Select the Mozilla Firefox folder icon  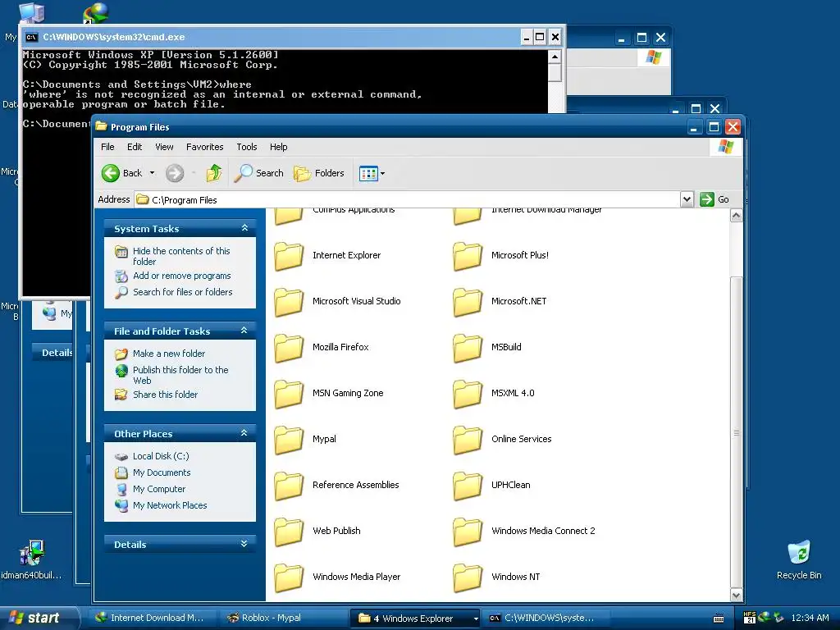tap(290, 348)
